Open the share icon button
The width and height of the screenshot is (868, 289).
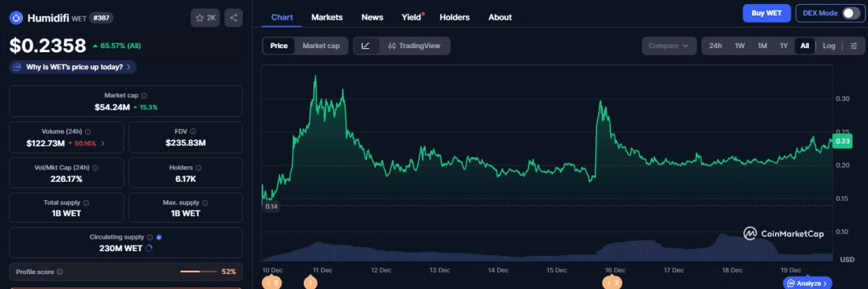click(233, 18)
